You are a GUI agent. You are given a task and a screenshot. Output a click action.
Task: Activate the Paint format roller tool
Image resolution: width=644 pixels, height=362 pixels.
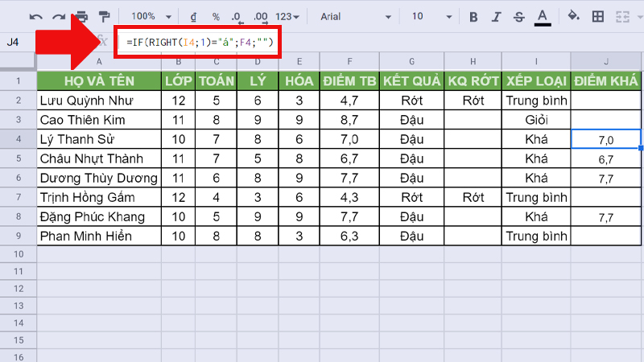click(104, 16)
